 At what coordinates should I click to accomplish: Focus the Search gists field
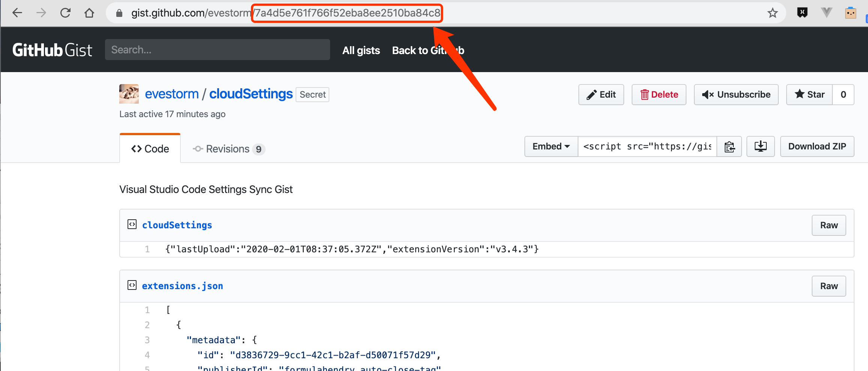(x=218, y=50)
